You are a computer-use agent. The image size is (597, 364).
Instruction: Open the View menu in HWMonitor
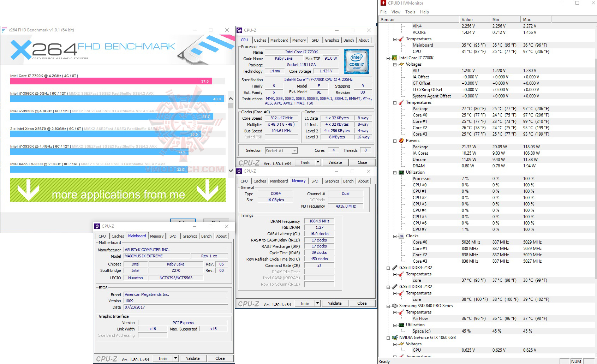click(396, 12)
